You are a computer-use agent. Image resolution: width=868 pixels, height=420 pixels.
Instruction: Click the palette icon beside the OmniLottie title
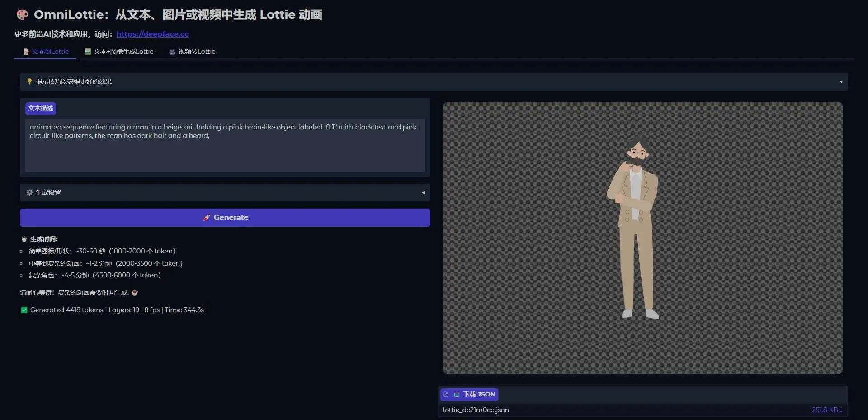click(22, 15)
